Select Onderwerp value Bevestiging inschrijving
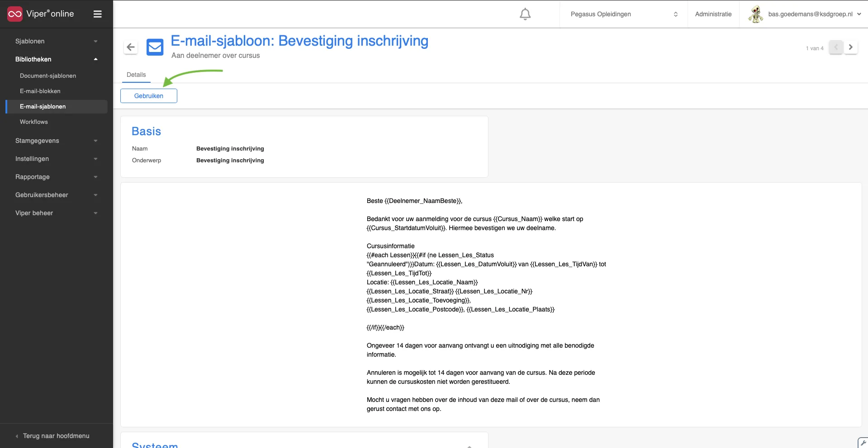This screenshot has height=448, width=868. pyautogui.click(x=230, y=160)
